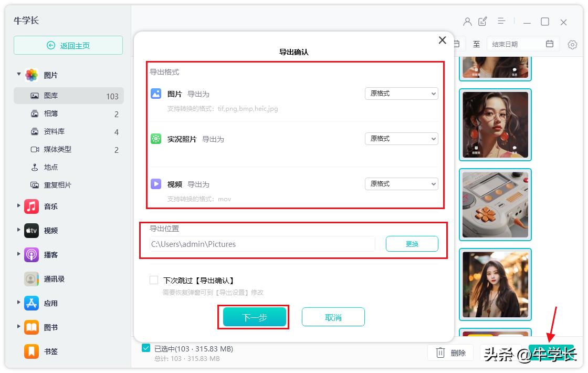Image resolution: width=588 pixels, height=373 pixels.
Task: Open the user account profile icon
Action: tap(467, 22)
